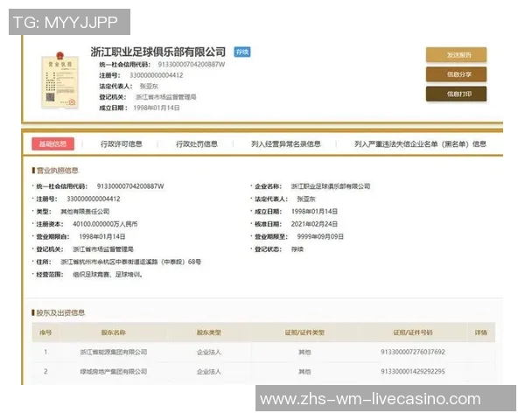Click the 股东及出资信息 section heading
Screen dimensions: 525x420
coord(60,313)
